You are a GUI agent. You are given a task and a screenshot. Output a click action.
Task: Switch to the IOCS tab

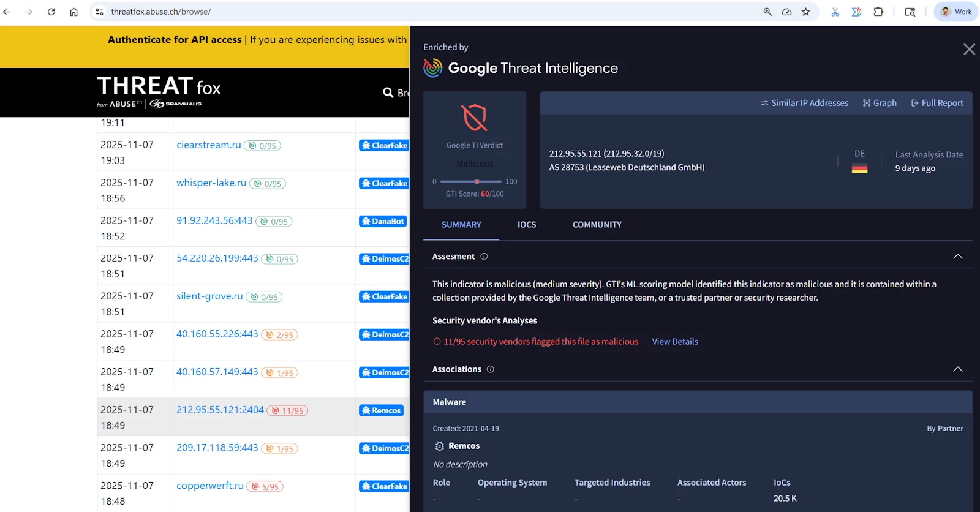(x=527, y=225)
